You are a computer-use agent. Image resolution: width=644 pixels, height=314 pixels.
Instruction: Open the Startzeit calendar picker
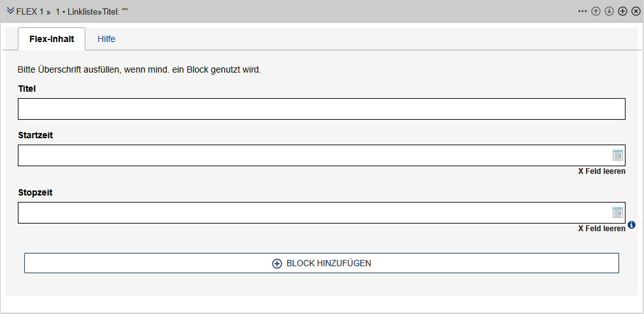pos(617,155)
